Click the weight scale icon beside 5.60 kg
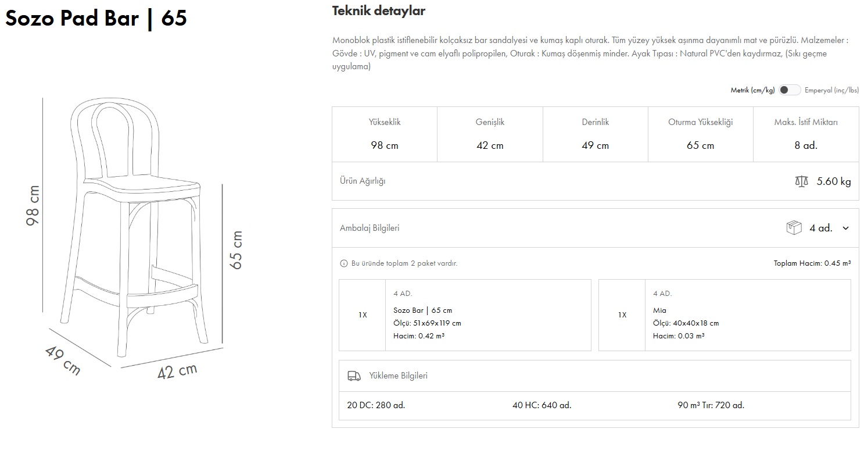 pyautogui.click(x=801, y=181)
